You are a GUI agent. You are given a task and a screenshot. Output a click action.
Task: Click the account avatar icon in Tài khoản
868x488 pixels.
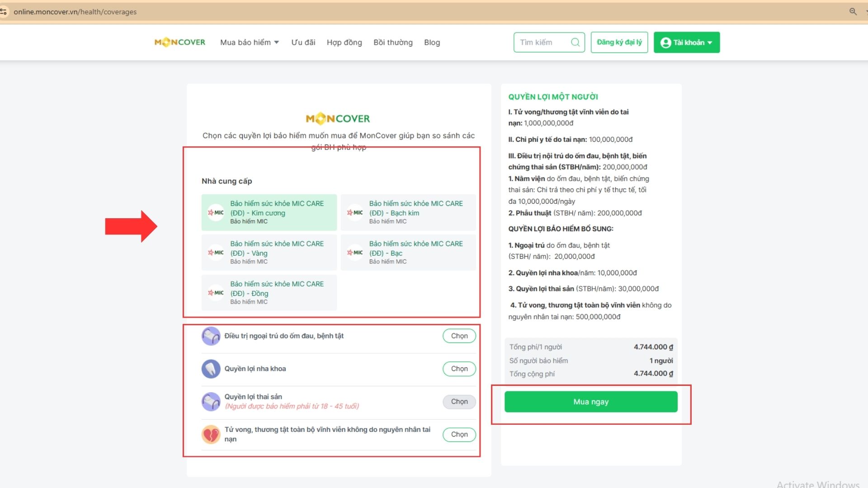pos(665,42)
